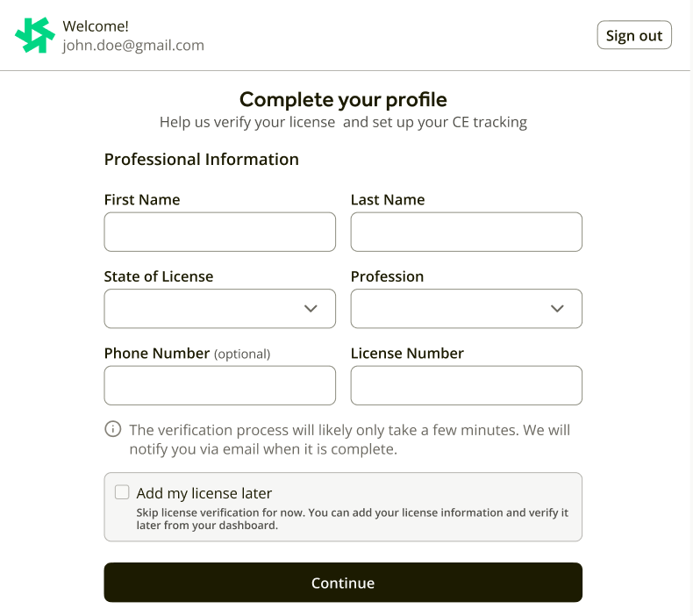Click the State of License chevron arrow
Viewport: 693px width, 616px height.
(x=311, y=309)
